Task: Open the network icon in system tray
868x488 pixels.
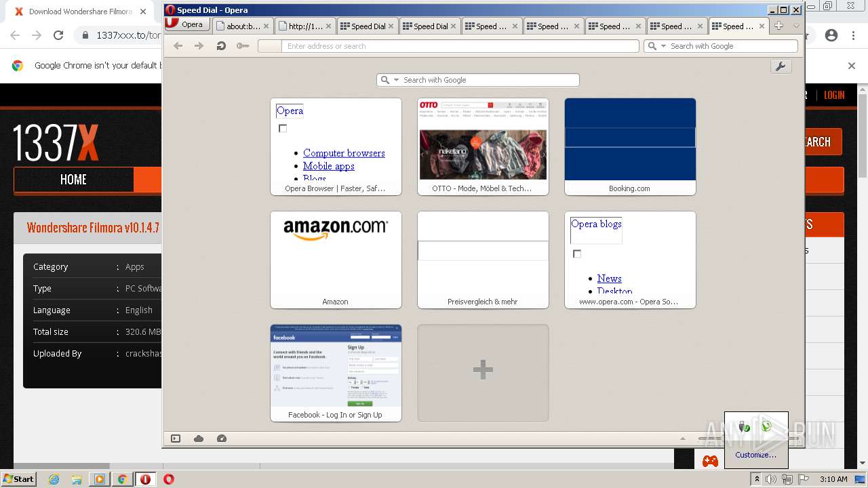Action: click(787, 479)
